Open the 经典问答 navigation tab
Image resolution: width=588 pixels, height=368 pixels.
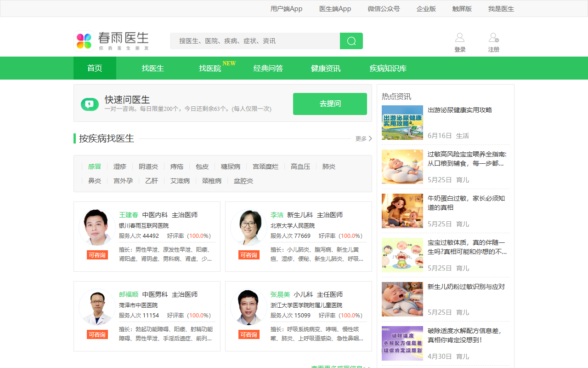point(268,68)
